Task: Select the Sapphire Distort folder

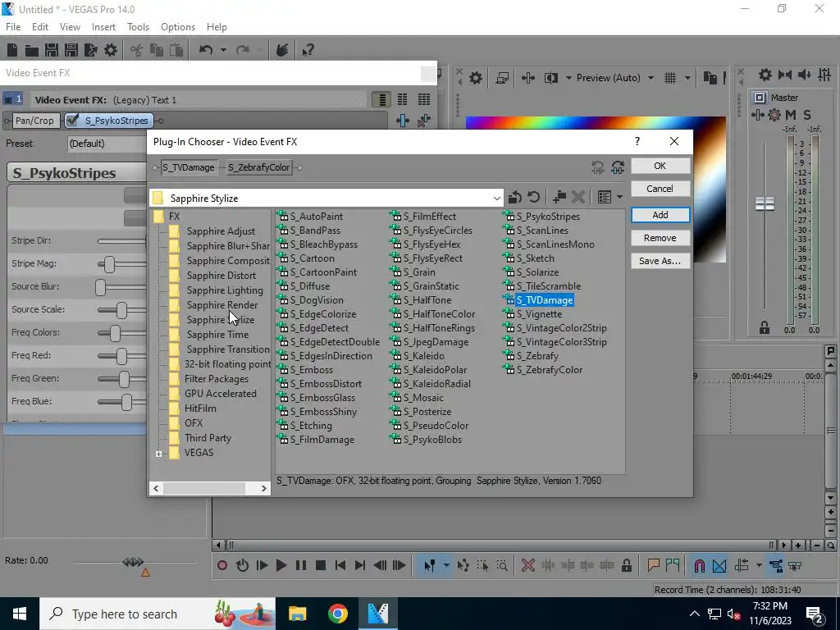Action: click(221, 276)
